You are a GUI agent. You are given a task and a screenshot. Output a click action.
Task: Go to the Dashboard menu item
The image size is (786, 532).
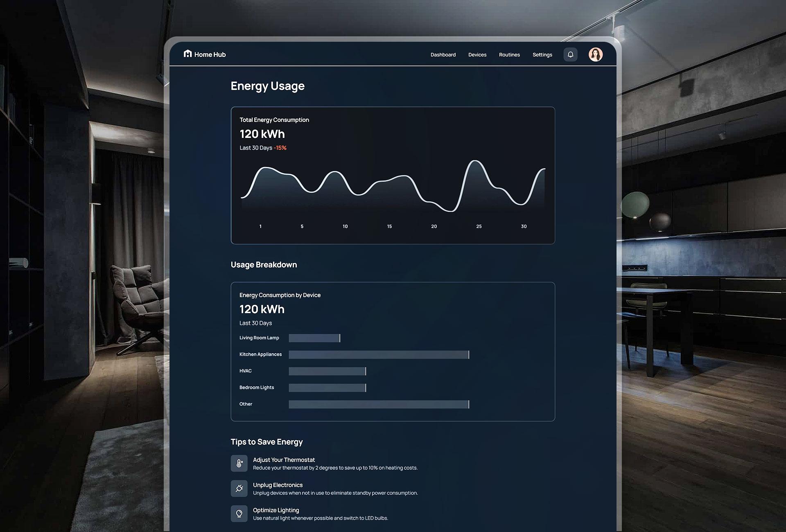pyautogui.click(x=443, y=55)
